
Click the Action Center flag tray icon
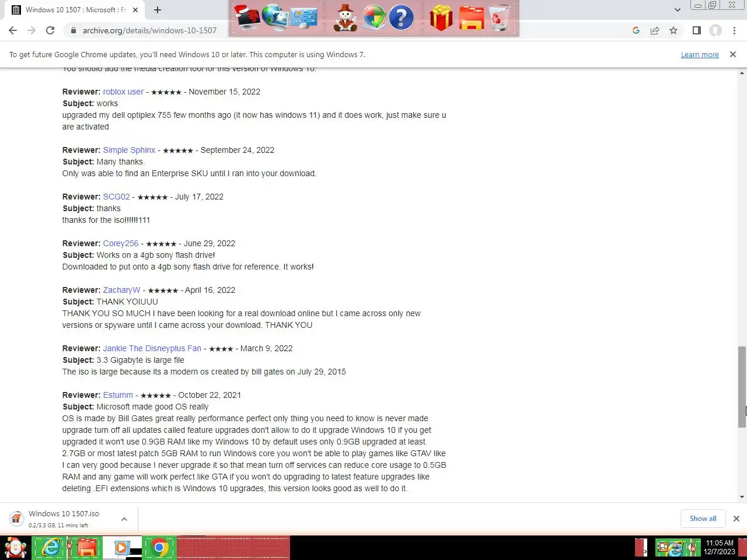click(x=662, y=548)
